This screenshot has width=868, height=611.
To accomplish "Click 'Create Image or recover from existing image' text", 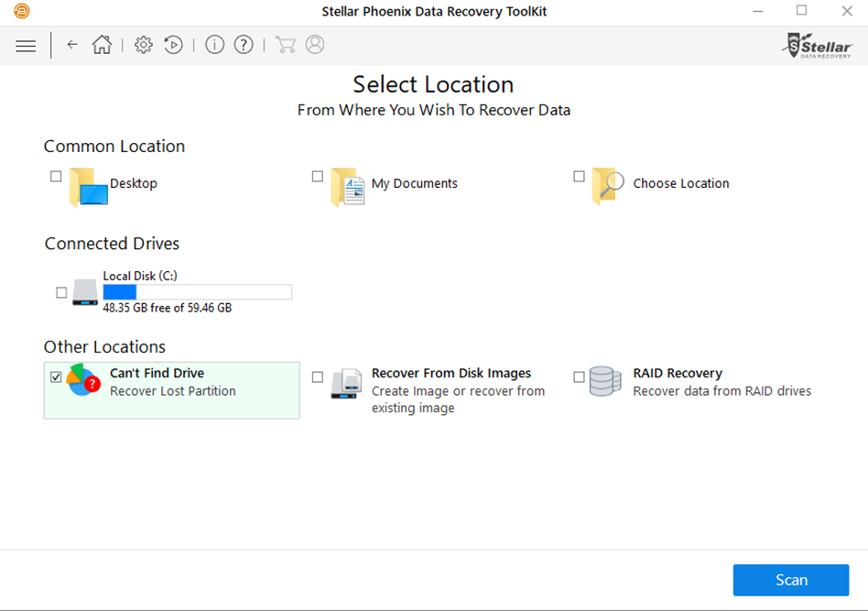I will [x=458, y=399].
